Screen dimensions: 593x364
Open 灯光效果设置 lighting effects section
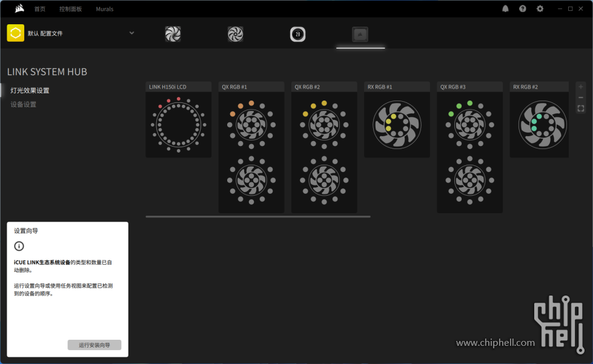30,90
